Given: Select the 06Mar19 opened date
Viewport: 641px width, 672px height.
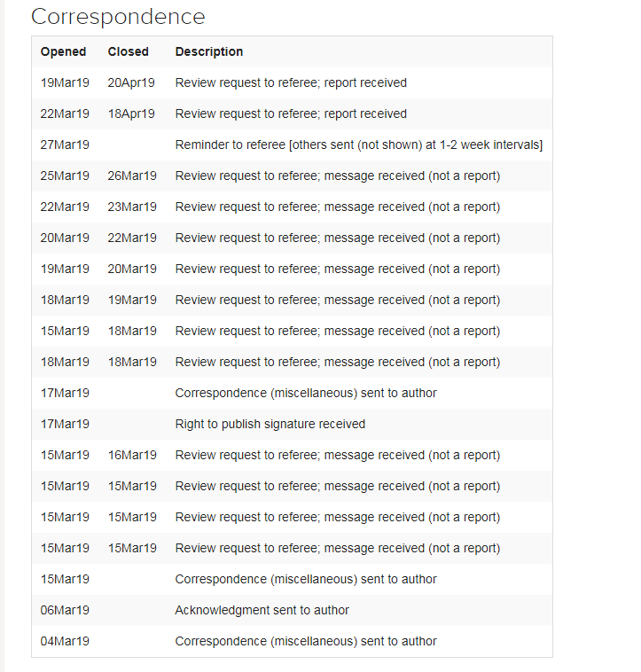Looking at the screenshot, I should click(65, 610).
